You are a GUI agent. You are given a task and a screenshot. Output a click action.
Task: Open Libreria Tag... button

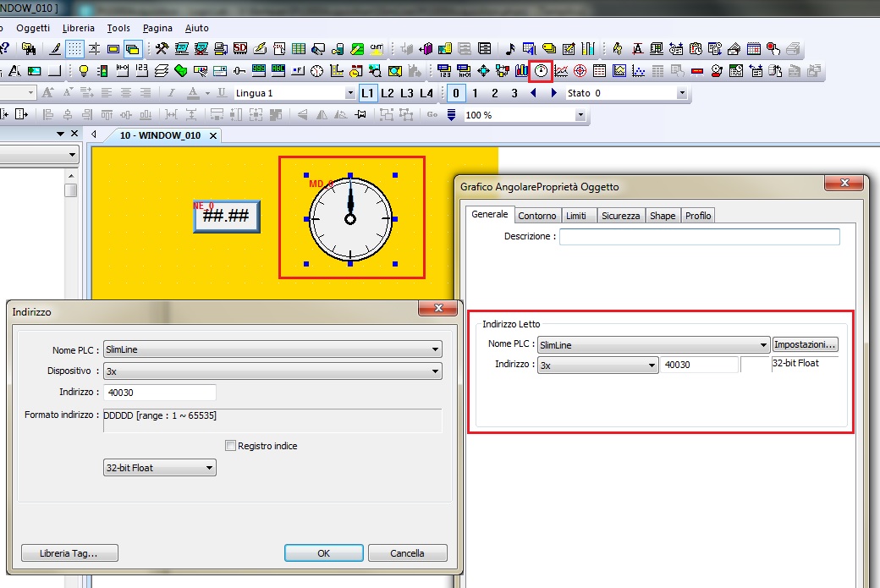69,553
